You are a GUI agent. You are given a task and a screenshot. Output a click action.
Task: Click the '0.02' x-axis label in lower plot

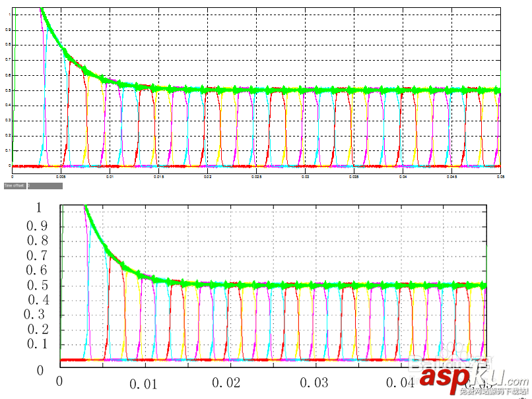coord(226,383)
